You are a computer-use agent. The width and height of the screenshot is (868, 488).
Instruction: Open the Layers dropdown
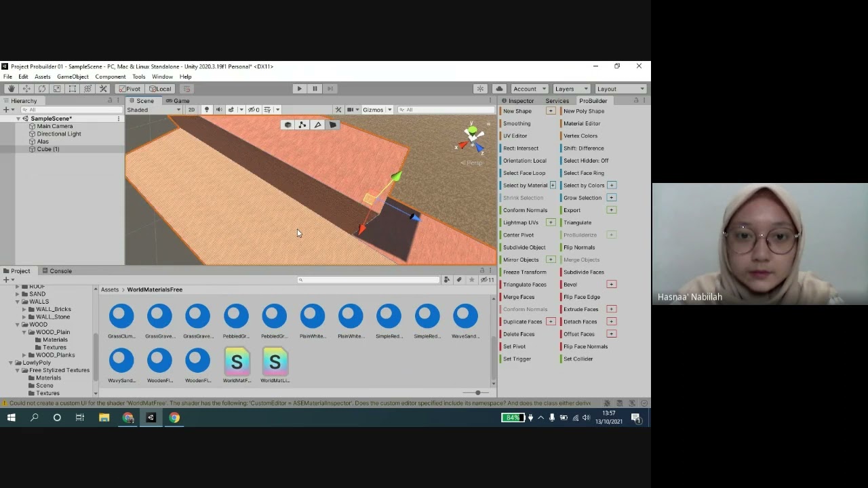coord(571,89)
